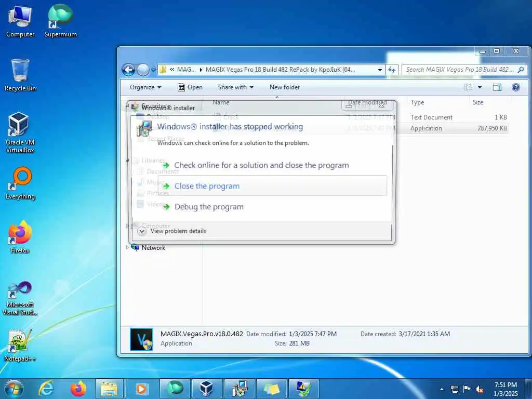
Task: Click the muted speaker volume tray icon
Action: 480,389
